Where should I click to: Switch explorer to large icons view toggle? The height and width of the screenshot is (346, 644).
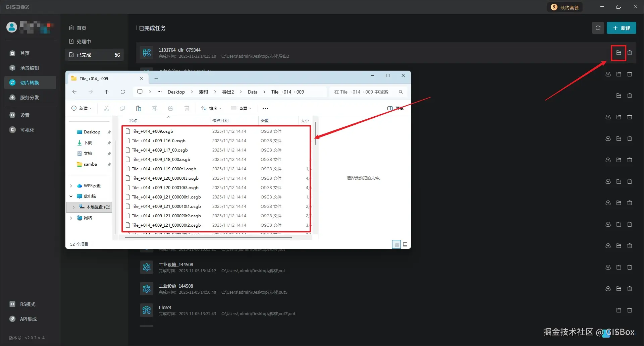(x=405, y=244)
